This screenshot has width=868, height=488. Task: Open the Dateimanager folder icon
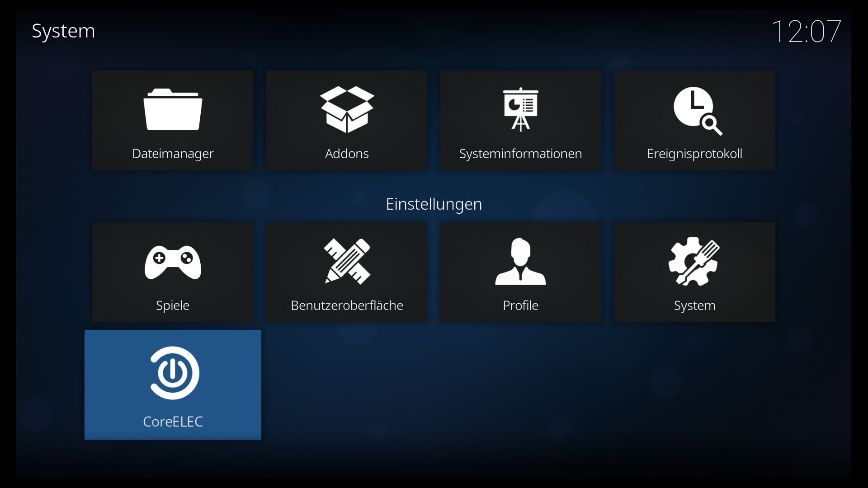pos(173,109)
